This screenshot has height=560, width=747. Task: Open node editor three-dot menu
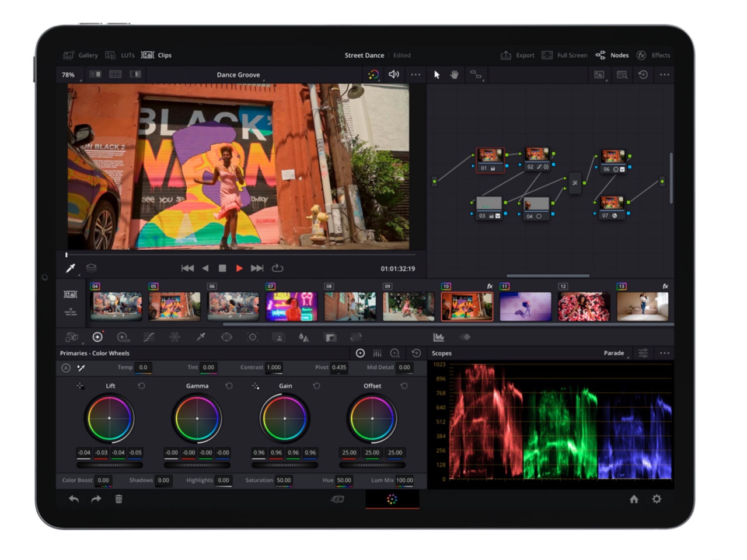tap(665, 75)
